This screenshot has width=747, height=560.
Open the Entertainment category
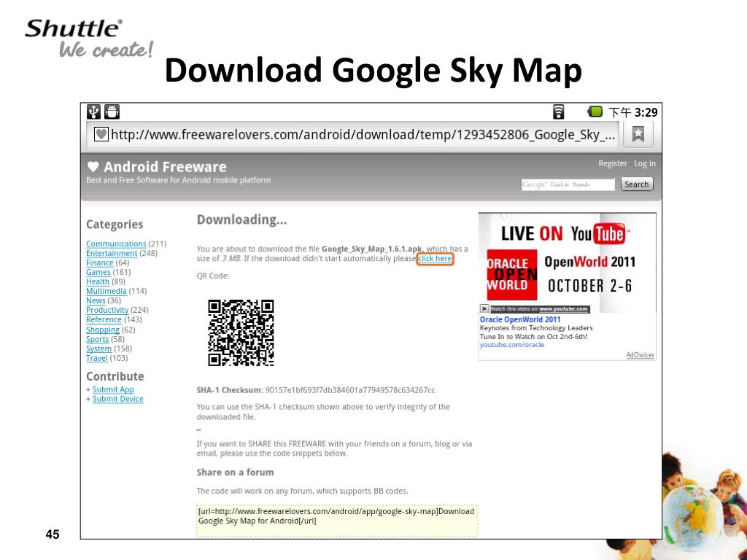pyautogui.click(x=112, y=253)
